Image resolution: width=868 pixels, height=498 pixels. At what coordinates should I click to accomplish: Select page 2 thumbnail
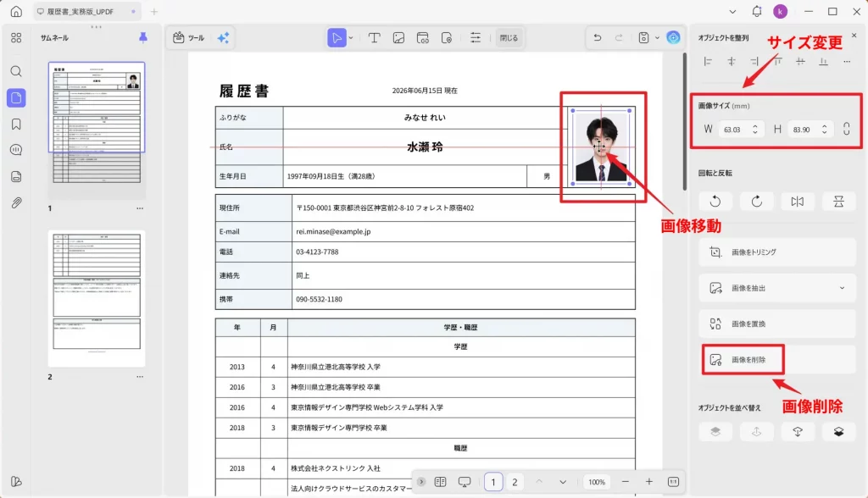[97, 299]
